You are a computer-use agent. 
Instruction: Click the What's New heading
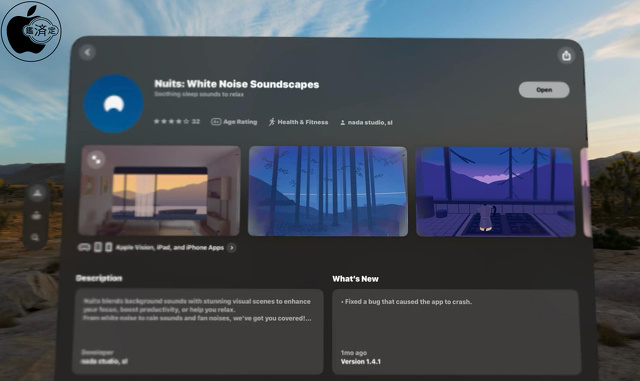click(x=356, y=279)
